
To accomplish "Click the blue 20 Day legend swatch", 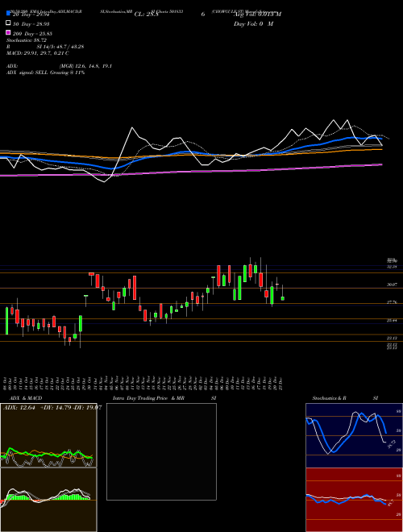I will [x=8, y=13].
